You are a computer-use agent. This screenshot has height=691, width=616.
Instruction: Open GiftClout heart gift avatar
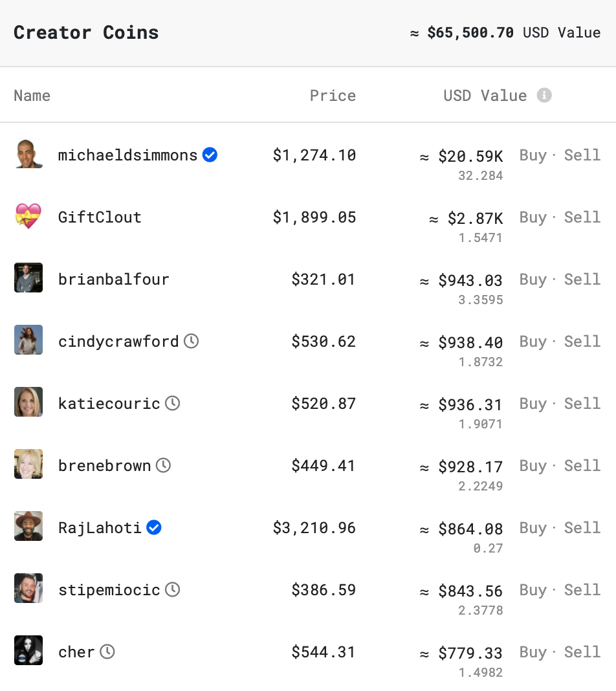(28, 216)
